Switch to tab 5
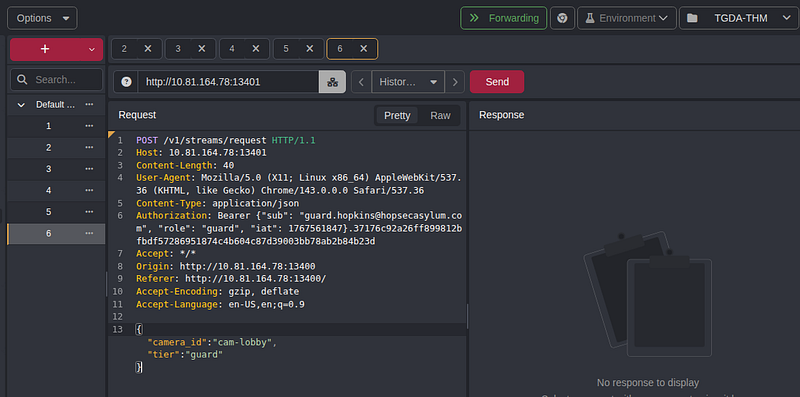Screen dimensions: 800x397 (x=286, y=49)
